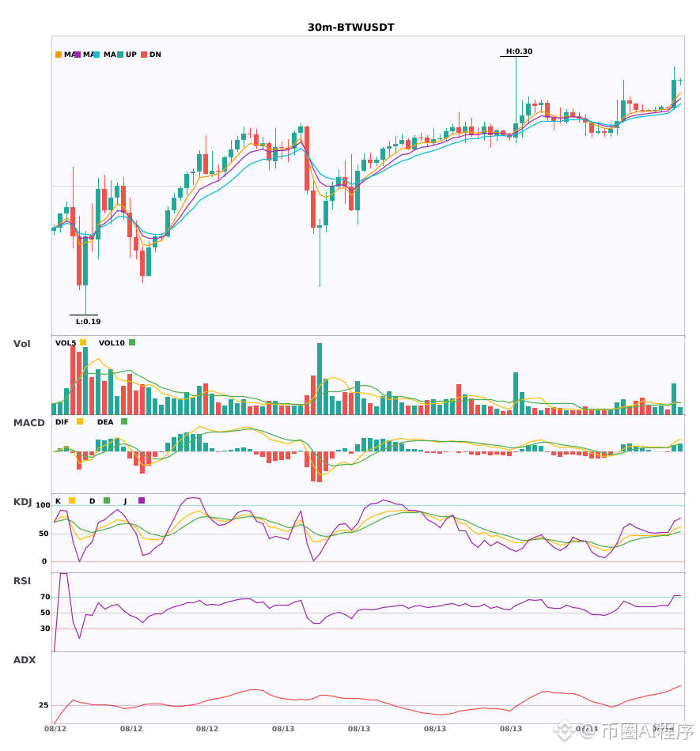Screen dimensions: 700x751
Task: Click the L:0.19 low price label
Action: pyautogui.click(x=88, y=322)
